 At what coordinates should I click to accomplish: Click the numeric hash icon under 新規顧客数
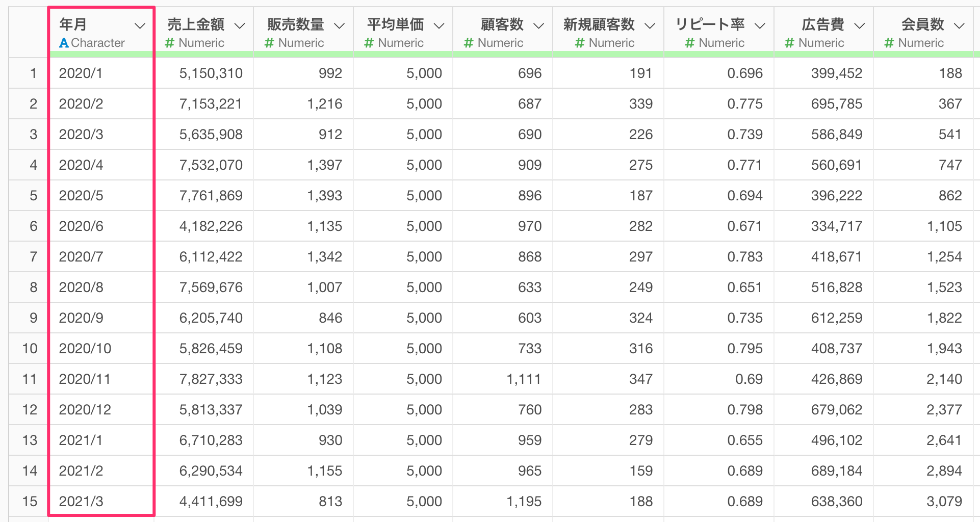click(x=580, y=43)
